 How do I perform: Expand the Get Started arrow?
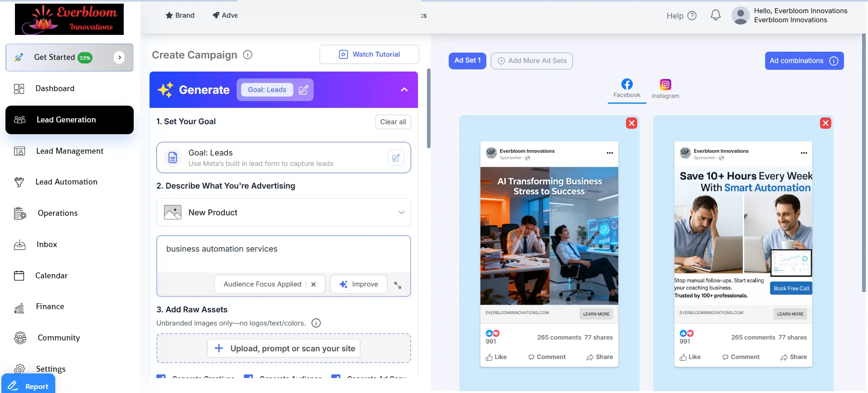click(119, 58)
